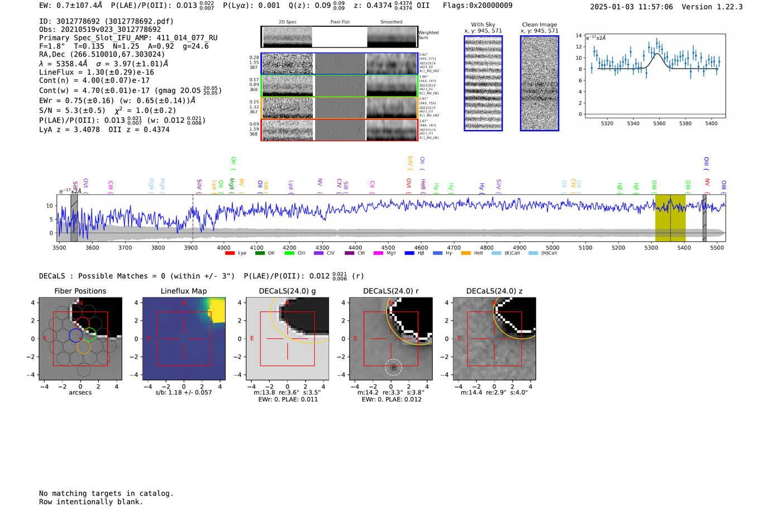Click the hatched gray band near 3550 Å
Viewport: 782px width, 532px height.
[x=74, y=218]
